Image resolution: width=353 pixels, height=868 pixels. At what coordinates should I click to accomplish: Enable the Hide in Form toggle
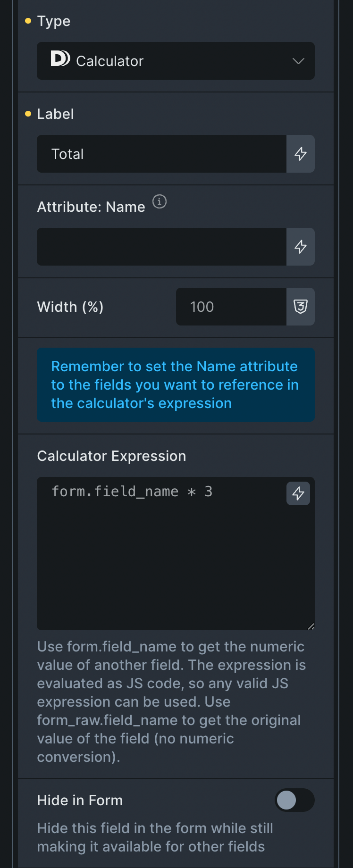[x=294, y=800]
